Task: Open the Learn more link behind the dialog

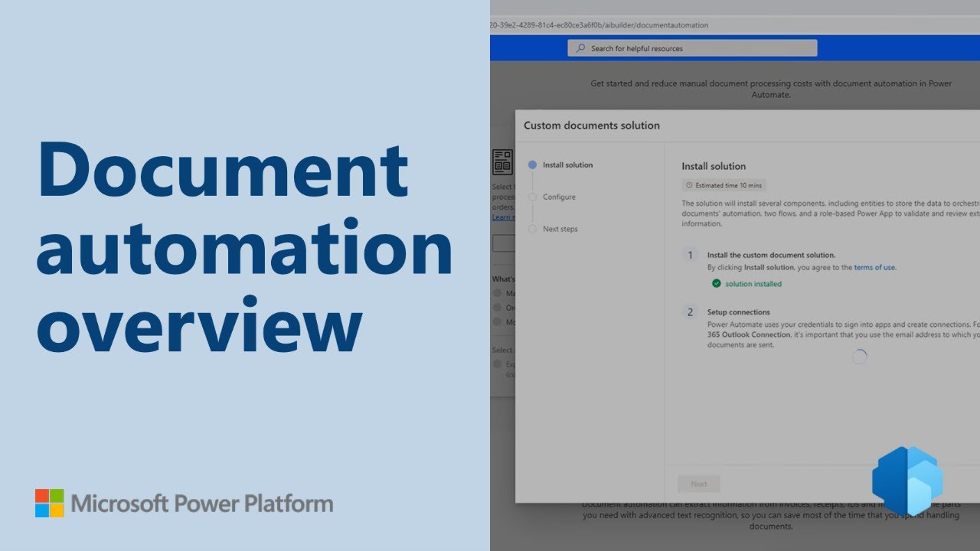Action: coord(503,217)
